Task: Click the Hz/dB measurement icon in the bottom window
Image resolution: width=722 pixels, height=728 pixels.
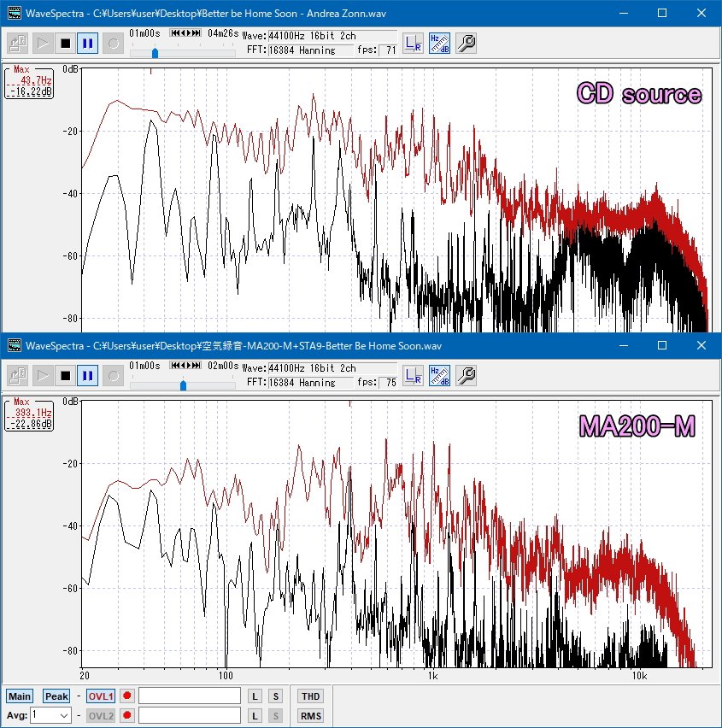Action: [x=439, y=375]
